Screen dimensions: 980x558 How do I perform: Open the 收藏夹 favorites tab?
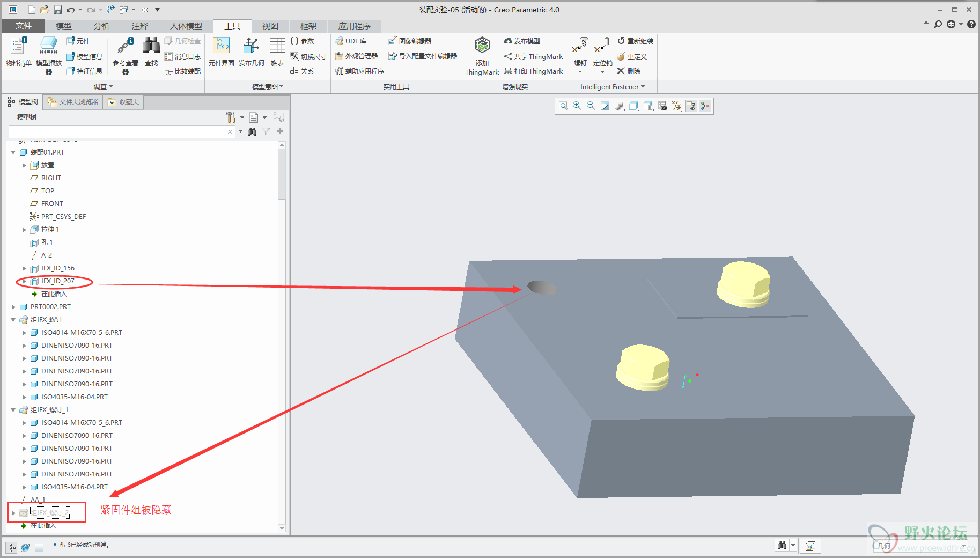123,102
